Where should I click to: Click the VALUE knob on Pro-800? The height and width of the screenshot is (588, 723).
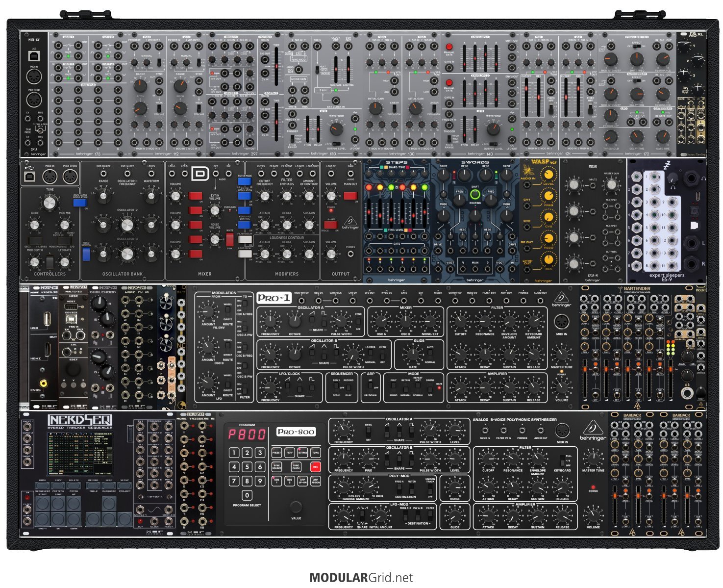(296, 507)
